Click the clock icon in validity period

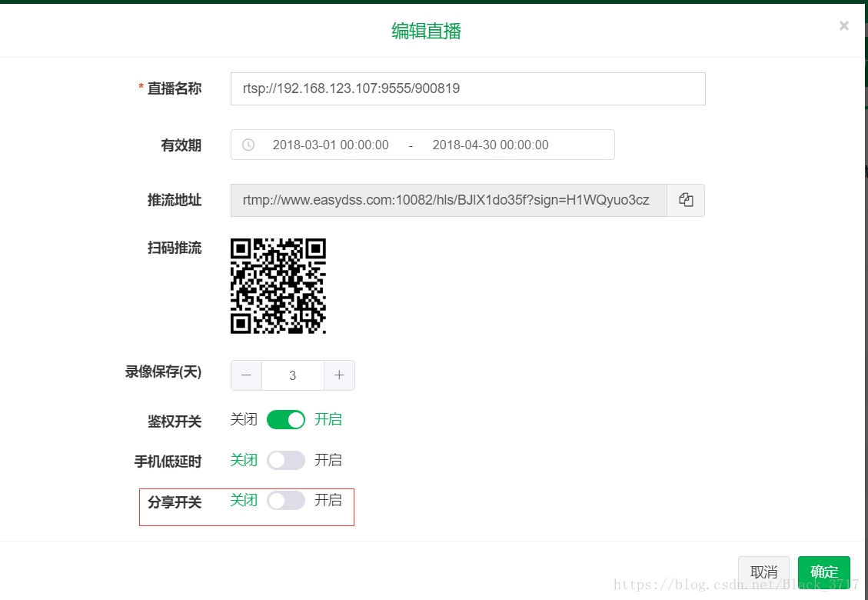248,145
